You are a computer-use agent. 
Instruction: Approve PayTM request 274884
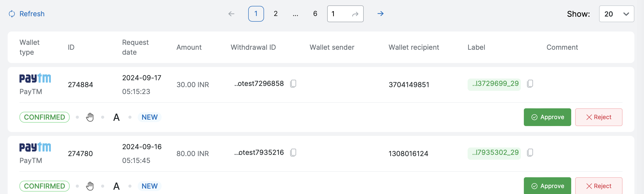547,117
